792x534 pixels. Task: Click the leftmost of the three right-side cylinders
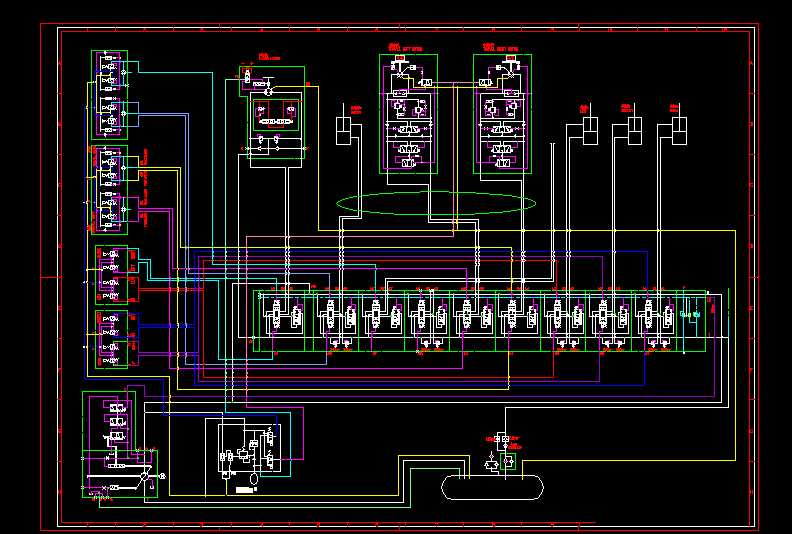[590, 131]
